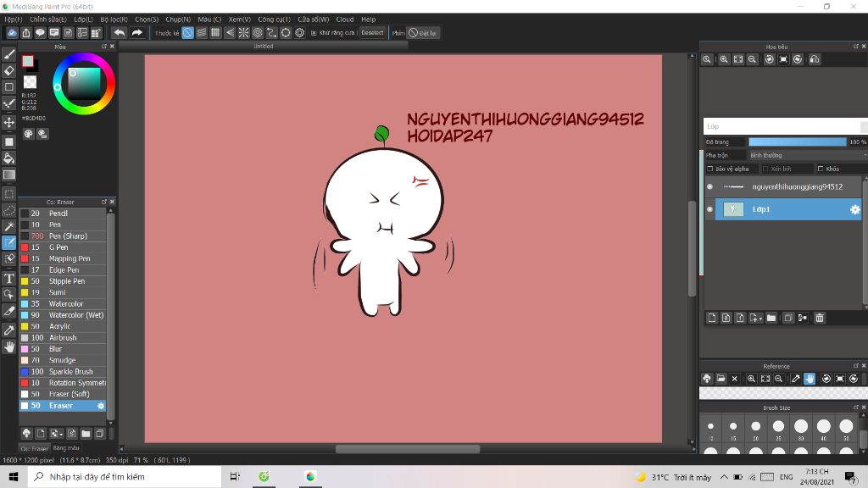The height and width of the screenshot is (488, 868).
Task: Toggle visibility of nguyenthihuonggiang94512 layer
Action: point(709,186)
